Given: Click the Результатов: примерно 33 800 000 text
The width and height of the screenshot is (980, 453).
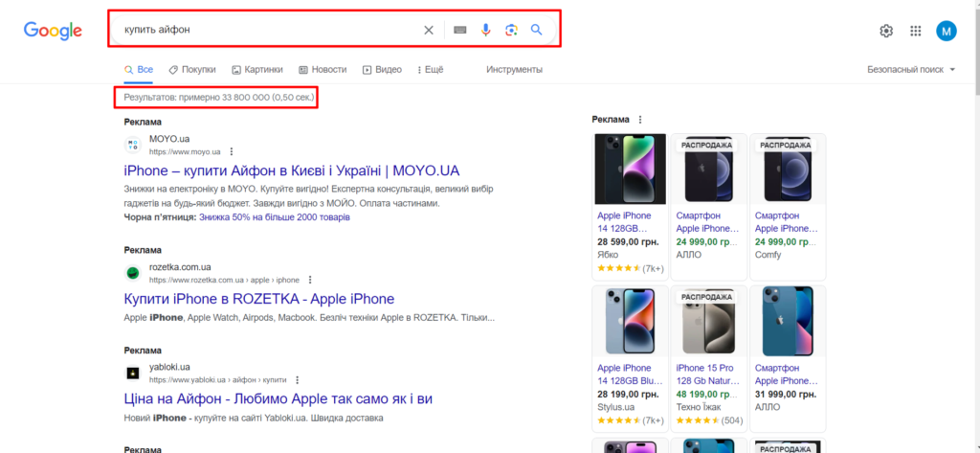Looking at the screenshot, I should point(219,97).
